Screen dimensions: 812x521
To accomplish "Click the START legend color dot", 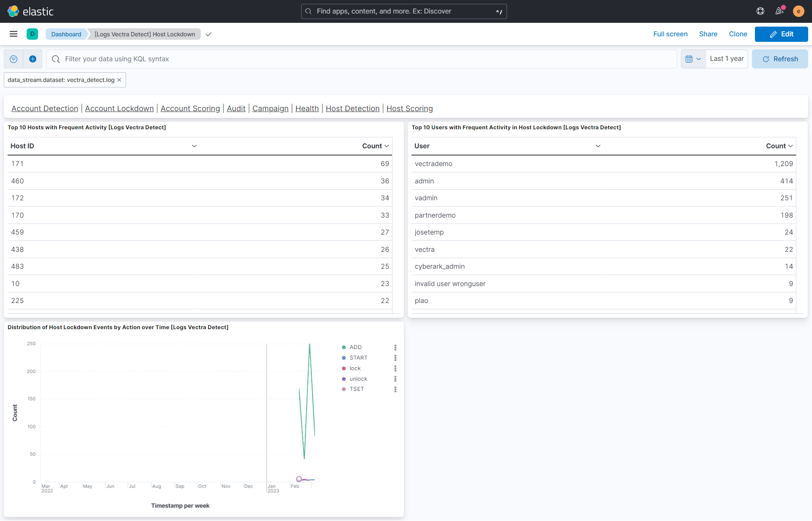I will tap(344, 358).
